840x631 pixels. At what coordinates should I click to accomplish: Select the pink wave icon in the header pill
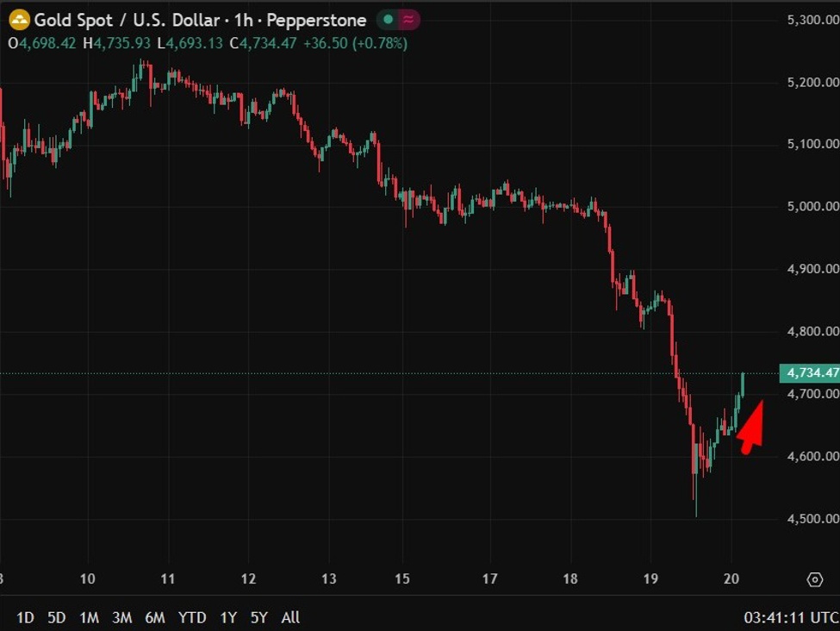408,20
